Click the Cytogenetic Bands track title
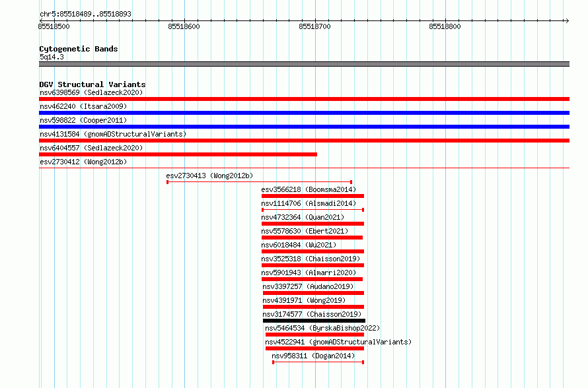This screenshot has width=588, height=388. tap(79, 49)
